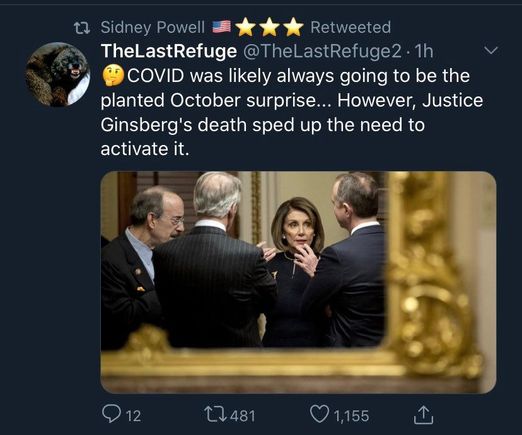This screenshot has height=435, width=522.
Task: Show the 481 retweets count
Action: tap(243, 416)
